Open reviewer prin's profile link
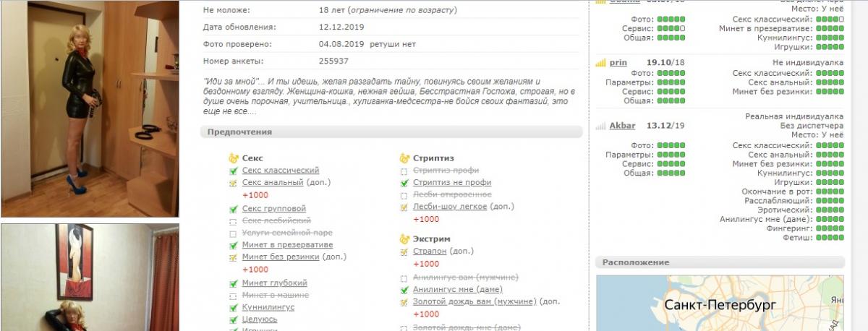The image size is (868, 331). pos(618,63)
